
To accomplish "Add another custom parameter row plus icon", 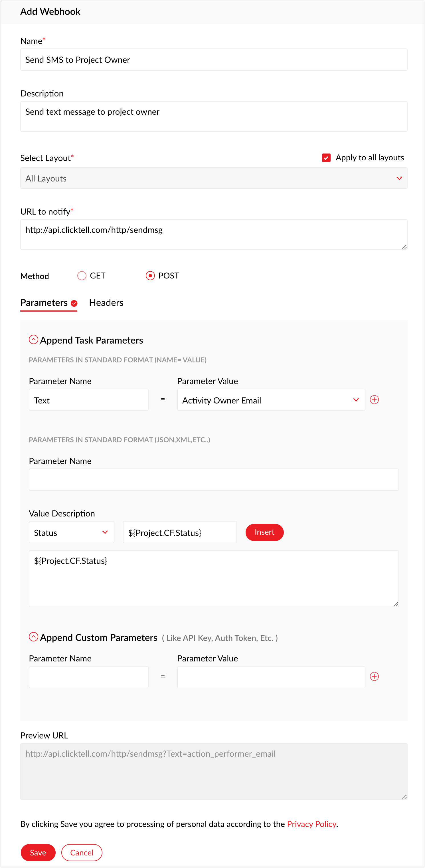I will [x=374, y=676].
